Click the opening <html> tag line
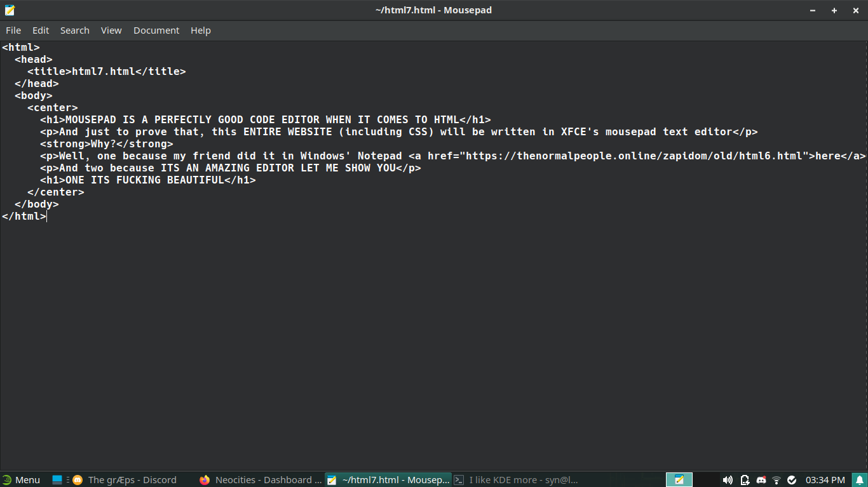This screenshot has width=868, height=487. (x=21, y=47)
